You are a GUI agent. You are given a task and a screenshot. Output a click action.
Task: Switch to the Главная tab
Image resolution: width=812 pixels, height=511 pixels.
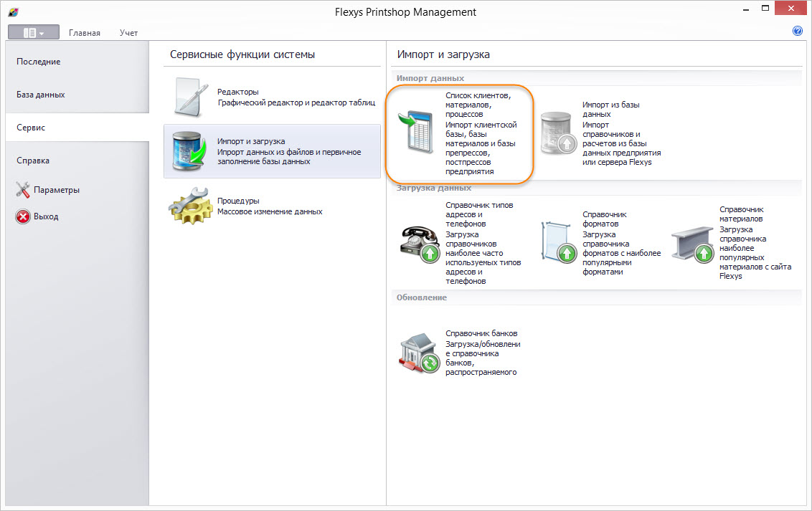(x=85, y=32)
